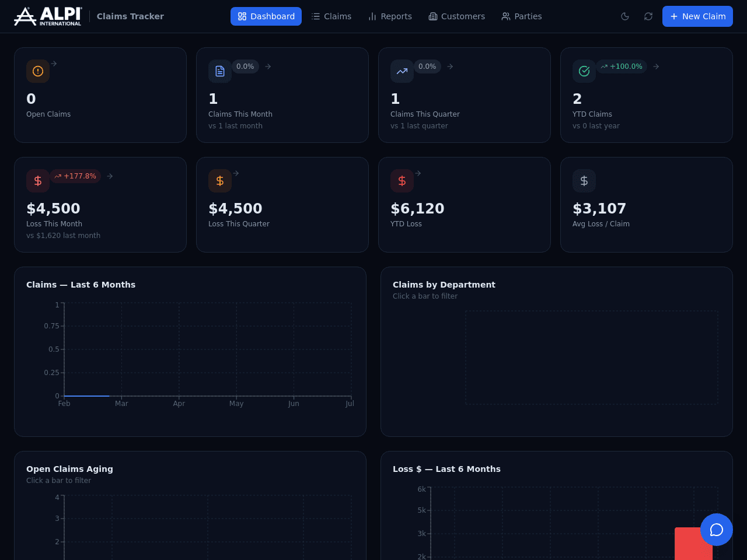Click the 'vs 0 last year' text

596,126
